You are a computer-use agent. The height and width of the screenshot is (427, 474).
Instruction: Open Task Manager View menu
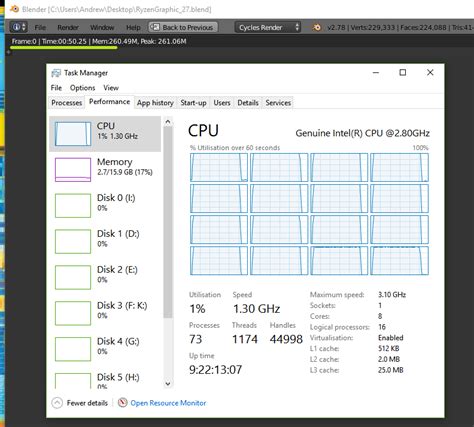(x=111, y=88)
